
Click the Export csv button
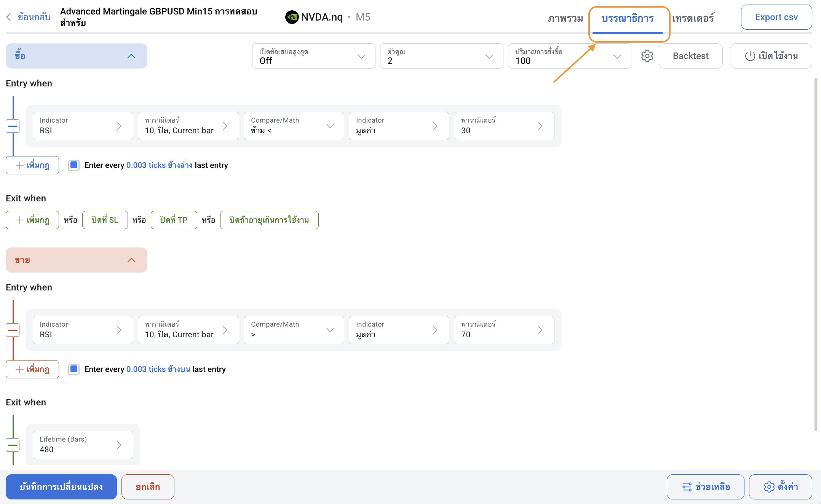776,17
